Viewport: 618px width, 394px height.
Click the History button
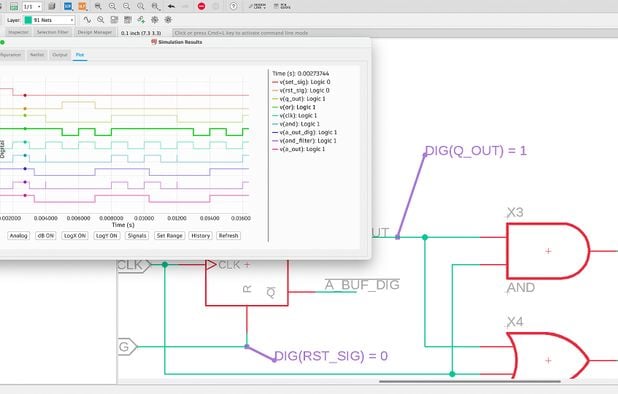200,236
